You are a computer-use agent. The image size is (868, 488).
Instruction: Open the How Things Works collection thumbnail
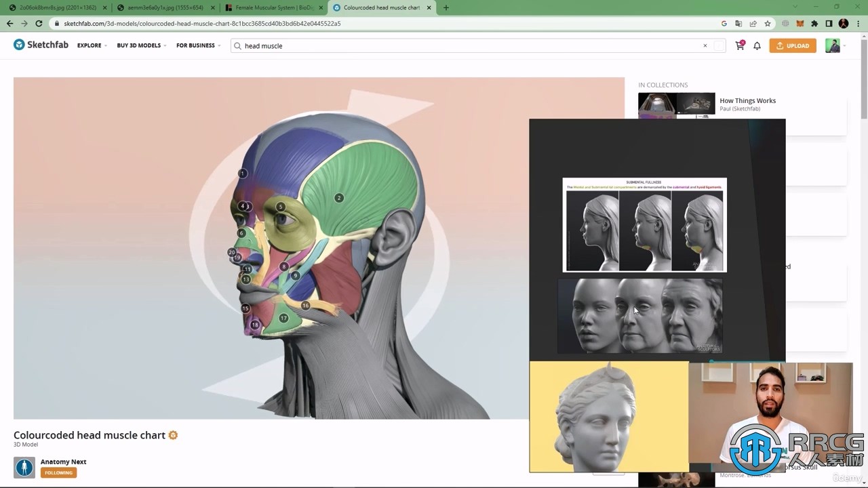[x=676, y=105]
